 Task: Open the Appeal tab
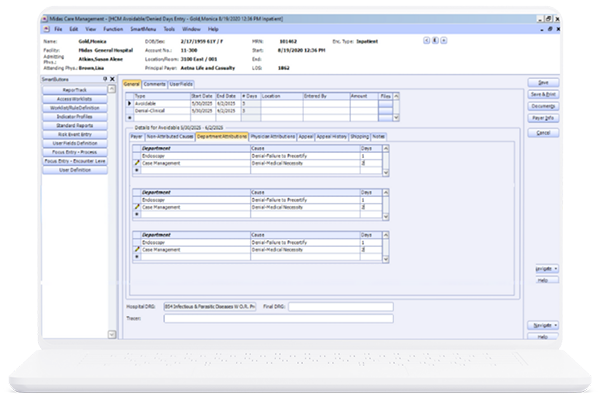pos(306,136)
